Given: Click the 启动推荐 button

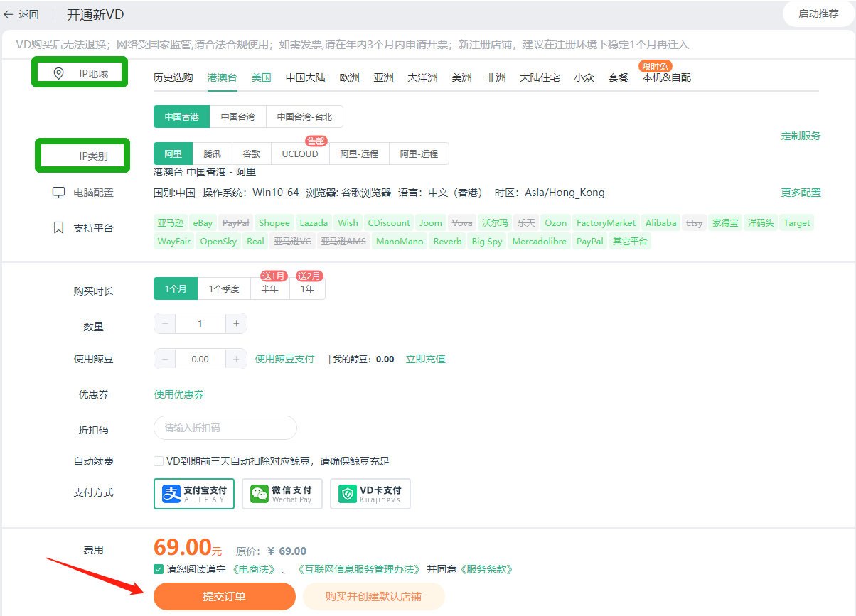Looking at the screenshot, I should click(x=818, y=13).
